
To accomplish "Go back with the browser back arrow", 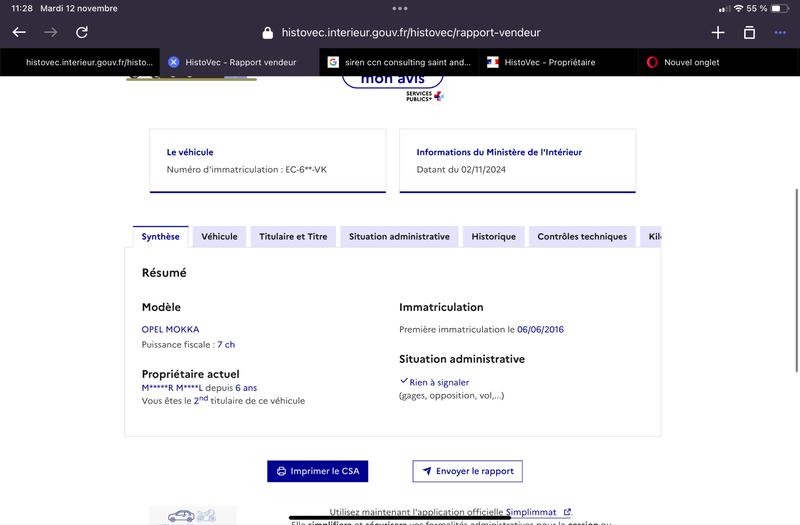I will [x=19, y=32].
